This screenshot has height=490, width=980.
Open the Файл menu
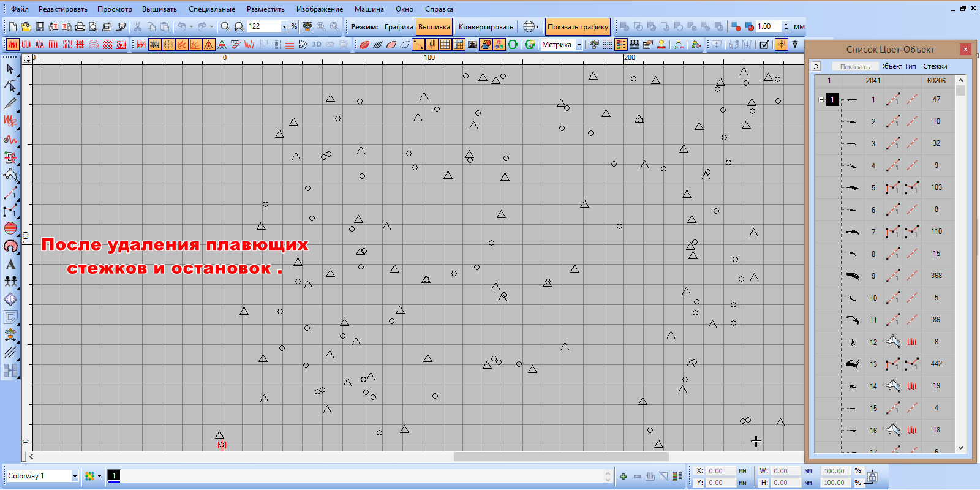pyautogui.click(x=20, y=9)
